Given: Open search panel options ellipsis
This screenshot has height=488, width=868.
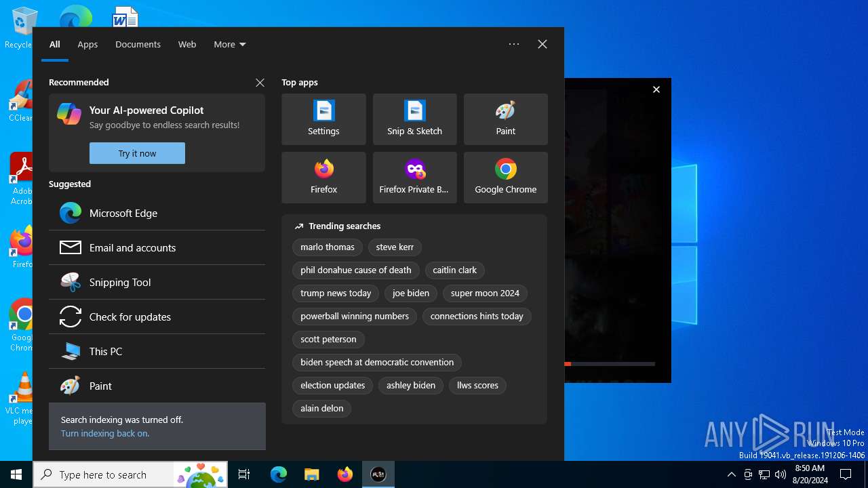Looking at the screenshot, I should tap(514, 44).
